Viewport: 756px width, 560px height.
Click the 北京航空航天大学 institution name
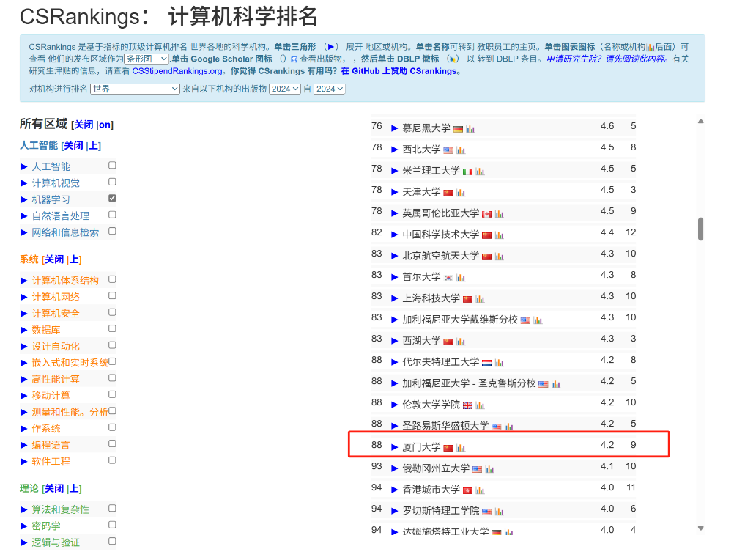click(x=440, y=256)
